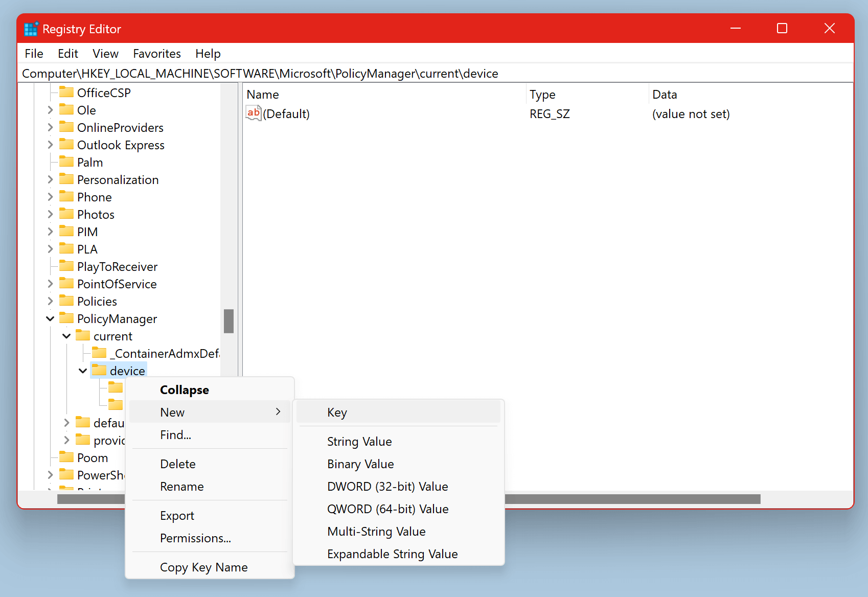Click the Palm folder icon

pyautogui.click(x=66, y=162)
